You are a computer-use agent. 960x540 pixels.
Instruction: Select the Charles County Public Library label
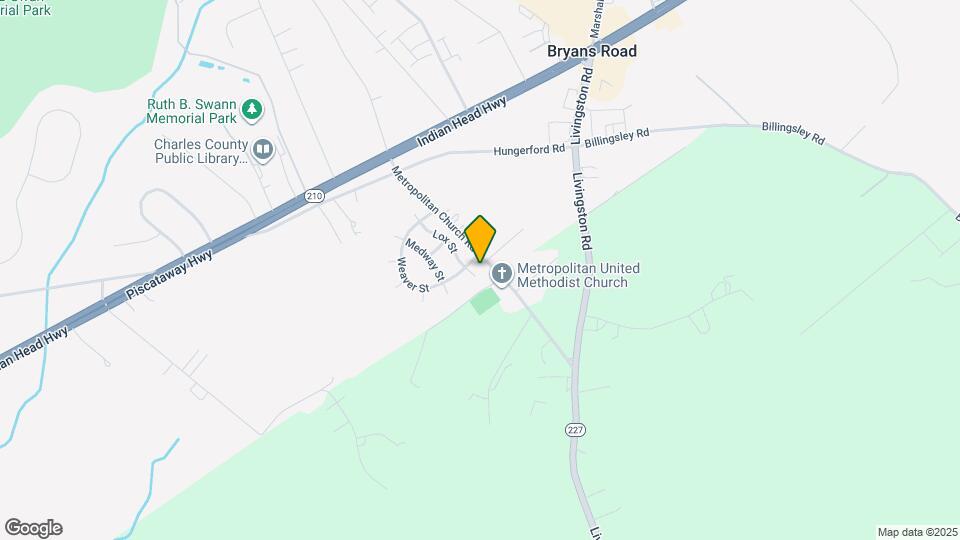click(x=201, y=151)
